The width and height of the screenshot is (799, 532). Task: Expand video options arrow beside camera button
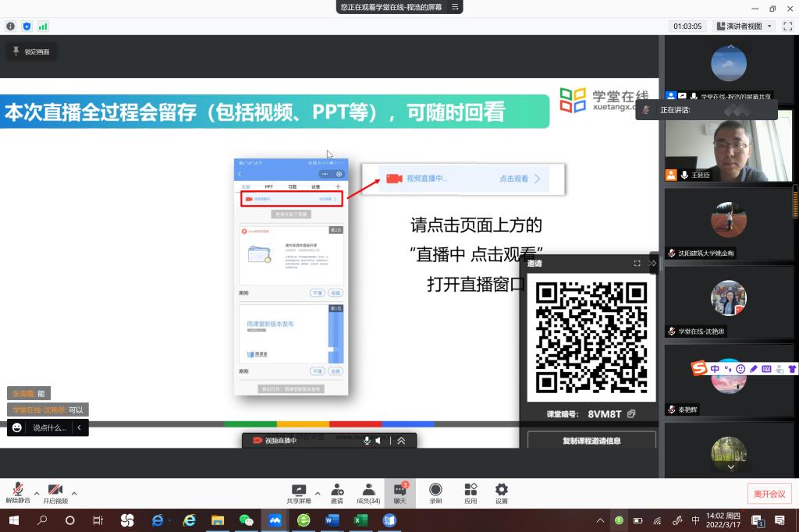(x=74, y=493)
